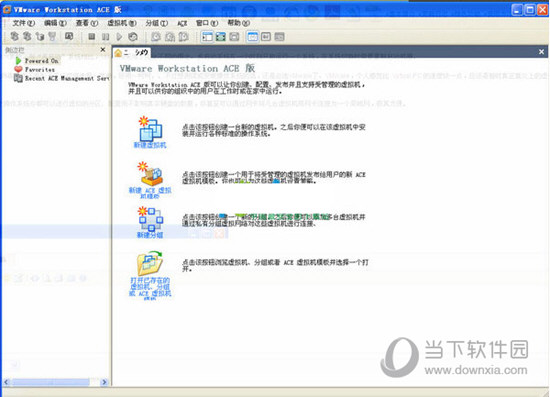
Task: Click the second ACE toolbar icon
Action: 27,36
